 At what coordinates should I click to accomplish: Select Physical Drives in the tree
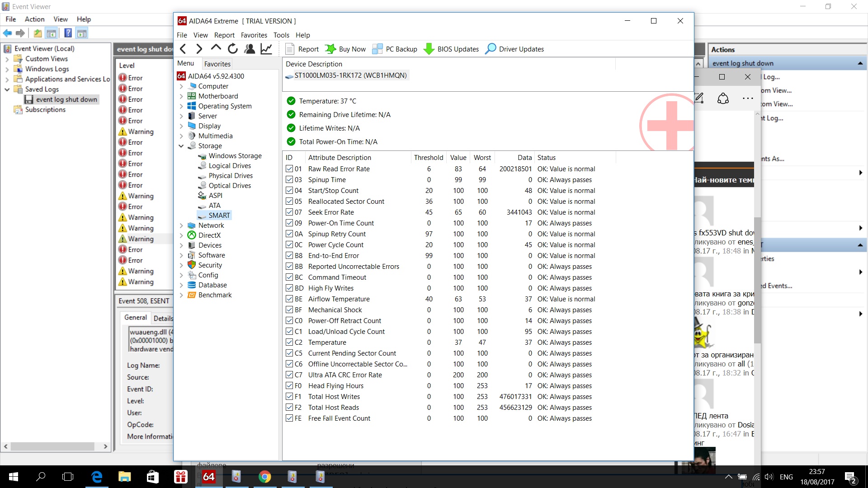tap(231, 176)
